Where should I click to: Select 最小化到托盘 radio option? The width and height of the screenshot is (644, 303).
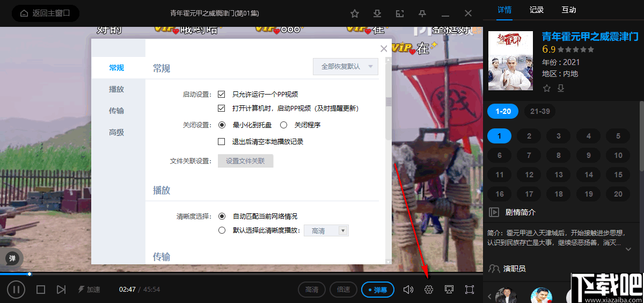[x=222, y=125]
